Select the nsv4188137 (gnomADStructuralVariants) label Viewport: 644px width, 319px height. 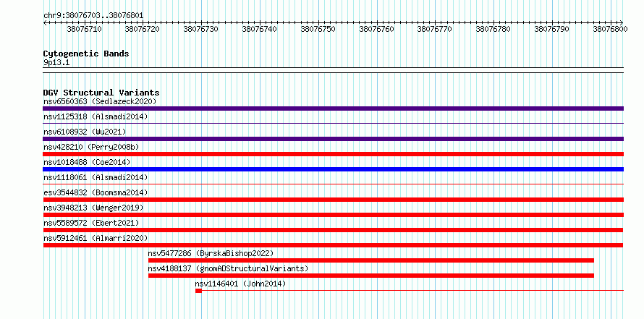tap(228, 268)
